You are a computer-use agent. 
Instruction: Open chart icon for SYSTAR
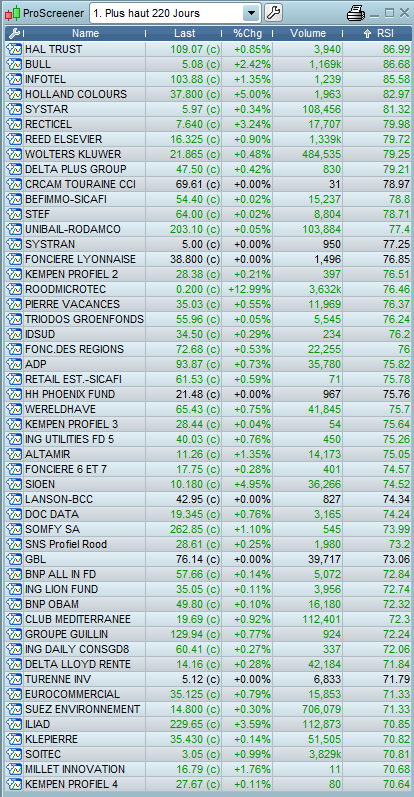(x=13, y=109)
